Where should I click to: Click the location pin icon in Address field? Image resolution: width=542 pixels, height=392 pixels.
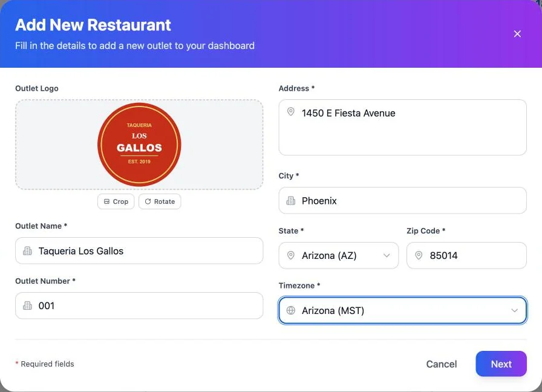pyautogui.click(x=291, y=111)
